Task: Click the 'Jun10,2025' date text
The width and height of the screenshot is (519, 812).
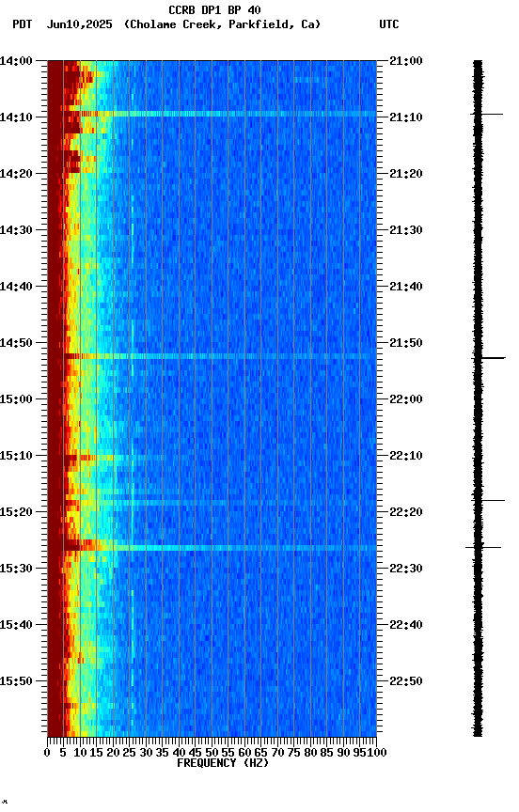Action: pyautogui.click(x=79, y=24)
